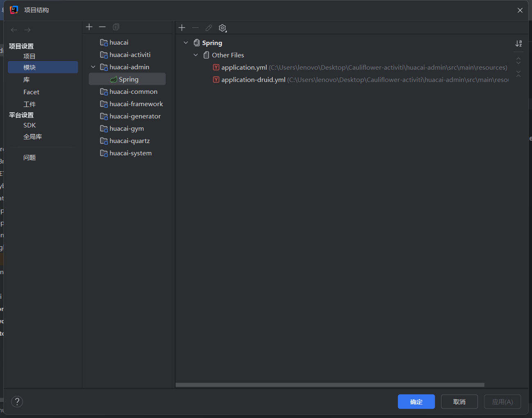Click the 确定 button

[x=416, y=402]
